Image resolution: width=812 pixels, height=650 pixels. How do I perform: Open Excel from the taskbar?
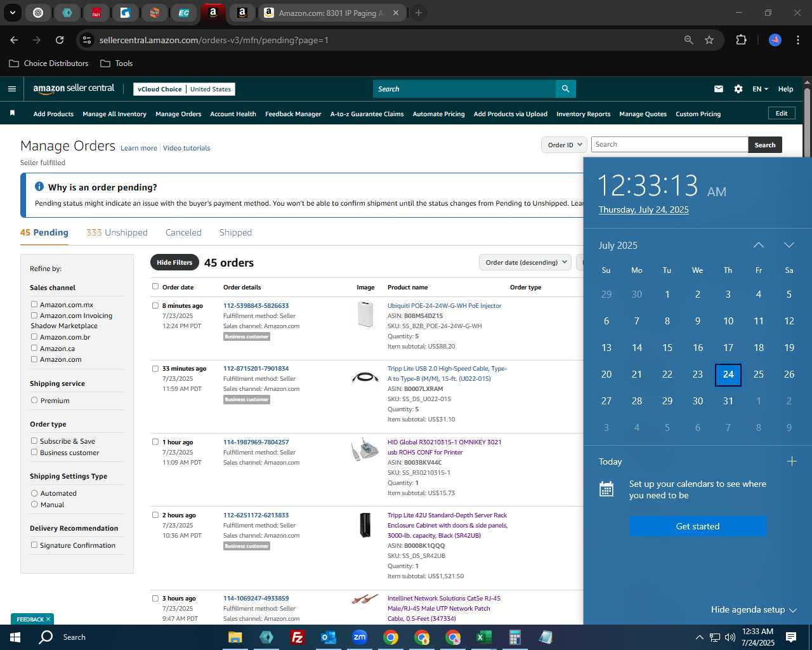coord(483,637)
